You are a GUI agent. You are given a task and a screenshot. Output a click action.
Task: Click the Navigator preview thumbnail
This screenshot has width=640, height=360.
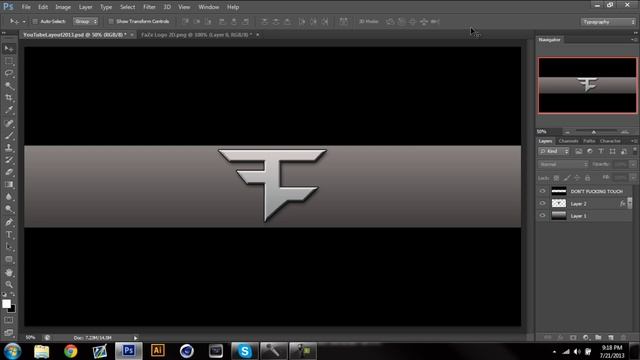coord(587,85)
